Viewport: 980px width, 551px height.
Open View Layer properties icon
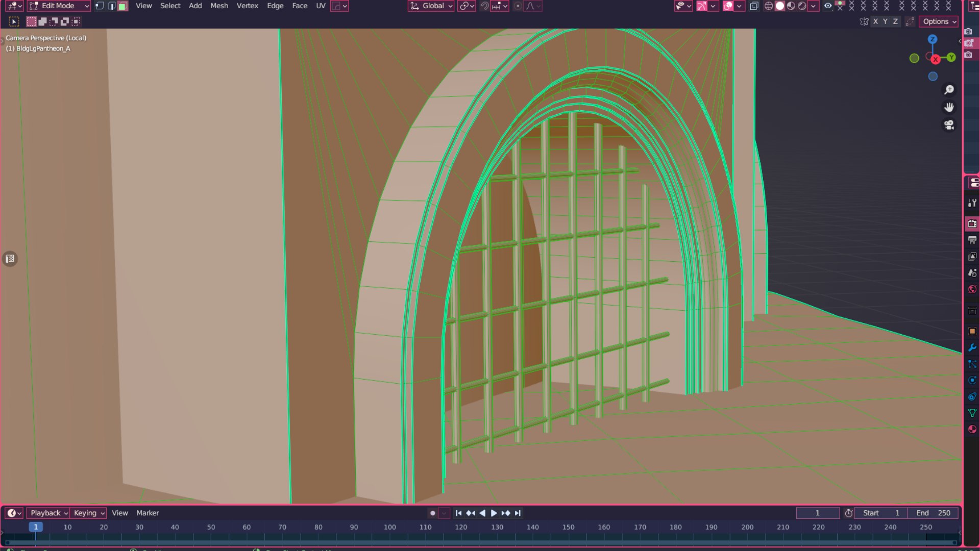click(972, 256)
